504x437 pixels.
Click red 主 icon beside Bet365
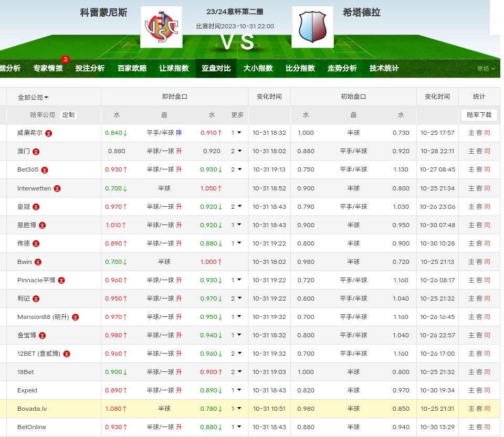tap(45, 170)
